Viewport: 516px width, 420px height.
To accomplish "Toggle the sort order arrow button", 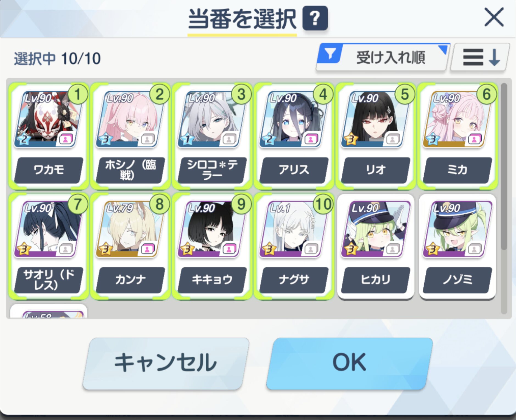I will tap(480, 57).
